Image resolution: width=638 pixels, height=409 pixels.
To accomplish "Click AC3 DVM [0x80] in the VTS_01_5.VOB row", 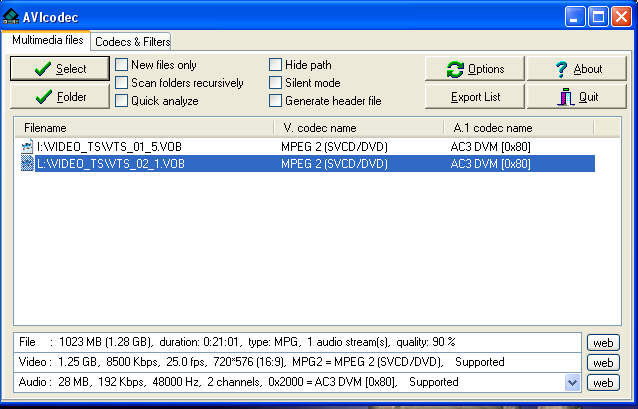I will (490, 147).
